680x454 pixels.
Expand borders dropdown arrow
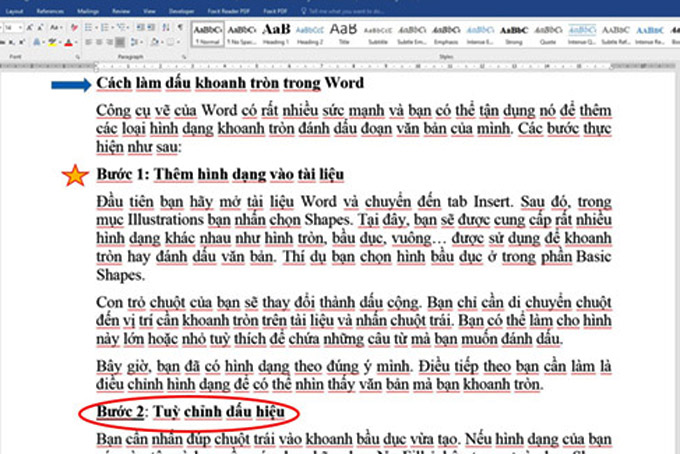click(x=178, y=42)
